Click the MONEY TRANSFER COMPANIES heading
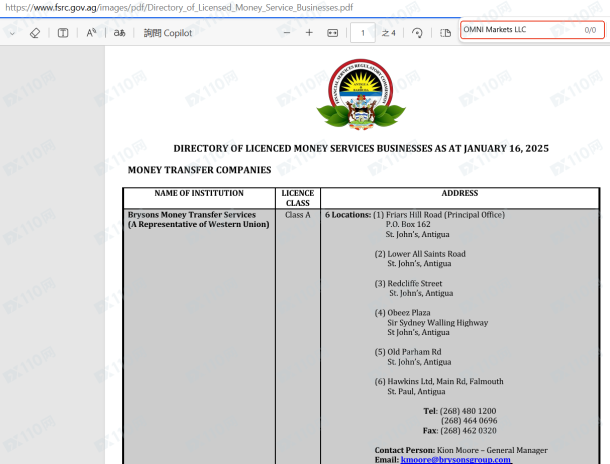The width and height of the screenshot is (610, 464). pyautogui.click(x=200, y=170)
